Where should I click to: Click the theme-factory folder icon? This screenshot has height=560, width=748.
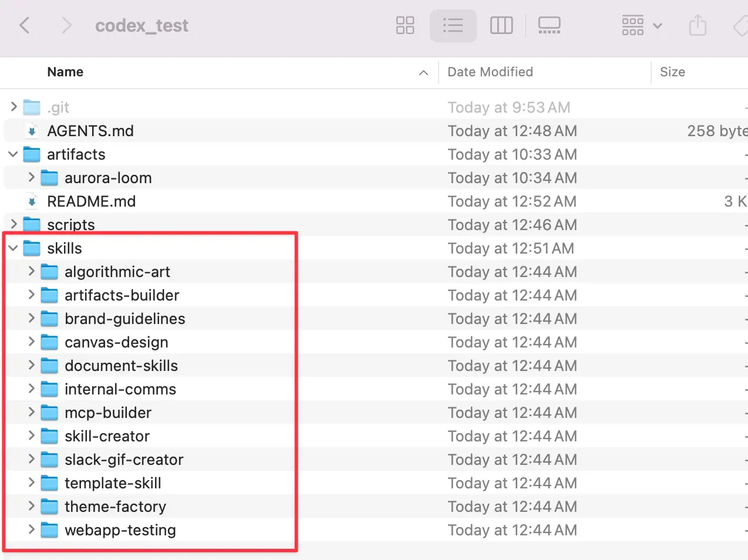49,507
